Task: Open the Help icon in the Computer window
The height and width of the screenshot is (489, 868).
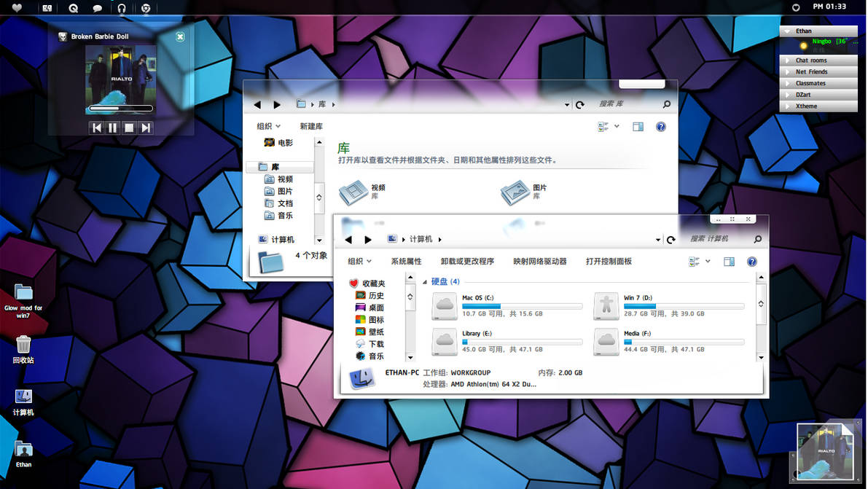Action: coord(751,261)
